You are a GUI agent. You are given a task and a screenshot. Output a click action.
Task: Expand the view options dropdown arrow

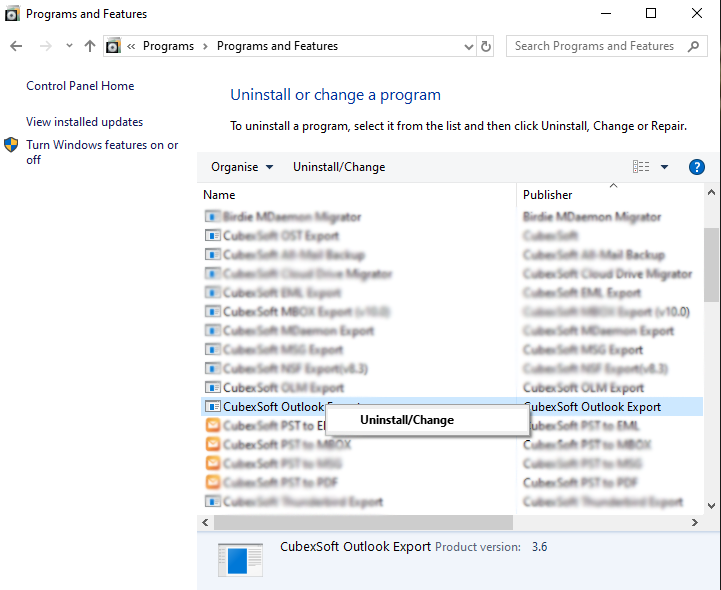pos(665,167)
